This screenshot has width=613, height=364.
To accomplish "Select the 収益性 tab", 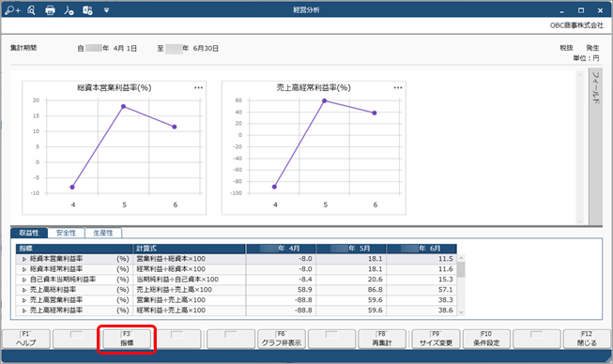I will 29,233.
